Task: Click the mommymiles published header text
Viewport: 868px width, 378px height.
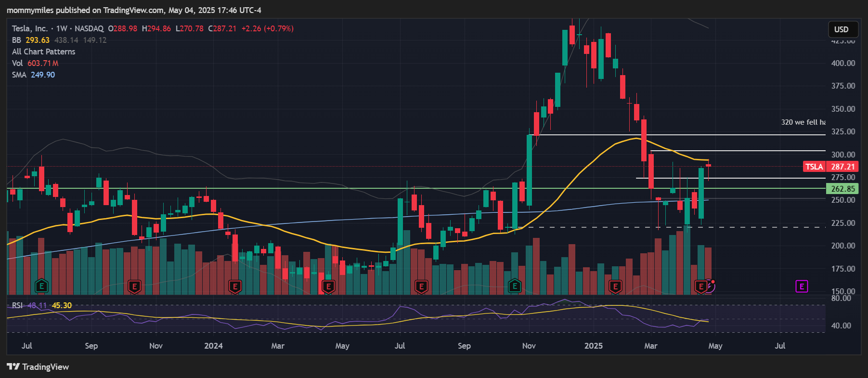Action: [134, 10]
